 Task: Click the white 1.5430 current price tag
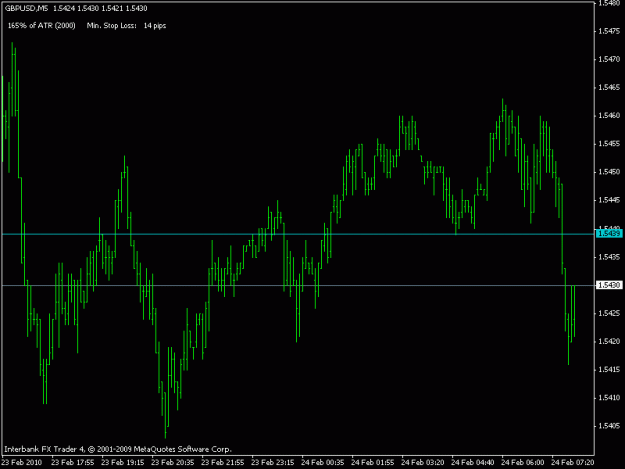tap(609, 285)
